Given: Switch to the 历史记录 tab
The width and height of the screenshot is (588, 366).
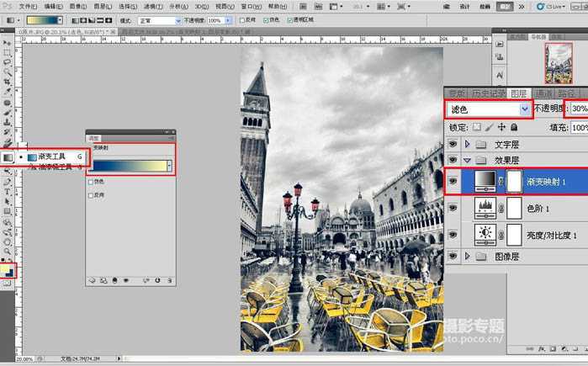Looking at the screenshot, I should (x=487, y=93).
